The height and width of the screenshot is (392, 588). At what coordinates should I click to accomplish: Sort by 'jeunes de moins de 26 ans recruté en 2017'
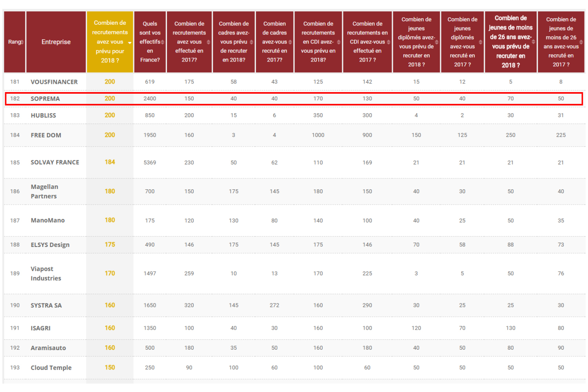pos(561,42)
